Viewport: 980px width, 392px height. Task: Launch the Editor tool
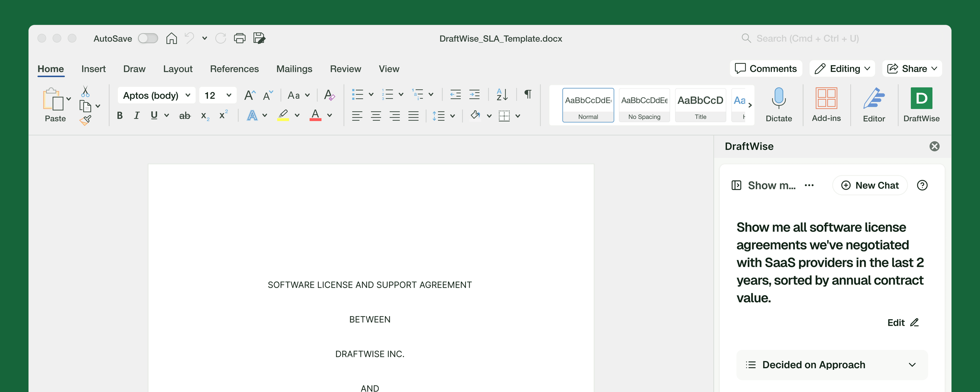click(873, 105)
